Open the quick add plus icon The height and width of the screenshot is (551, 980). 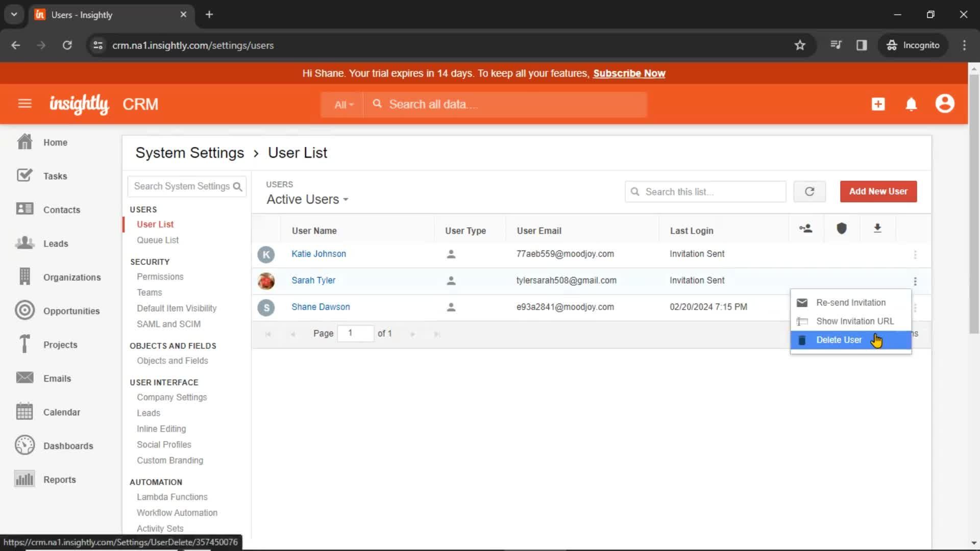point(878,104)
